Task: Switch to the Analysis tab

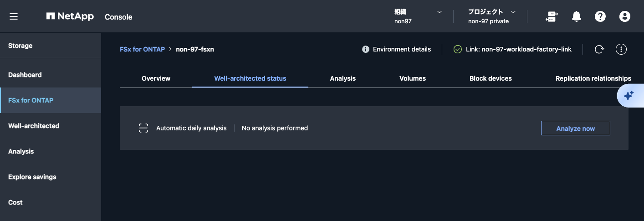Action: pos(343,78)
